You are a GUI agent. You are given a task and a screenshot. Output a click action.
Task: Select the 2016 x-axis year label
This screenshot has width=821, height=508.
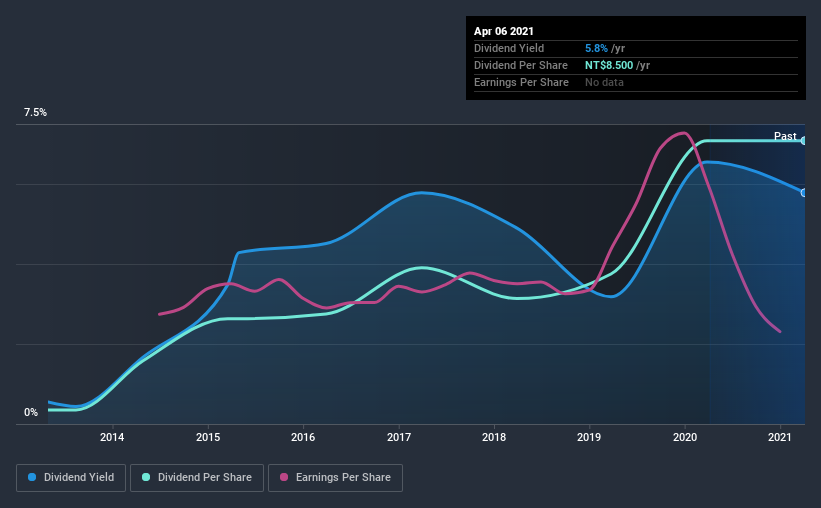(303, 437)
